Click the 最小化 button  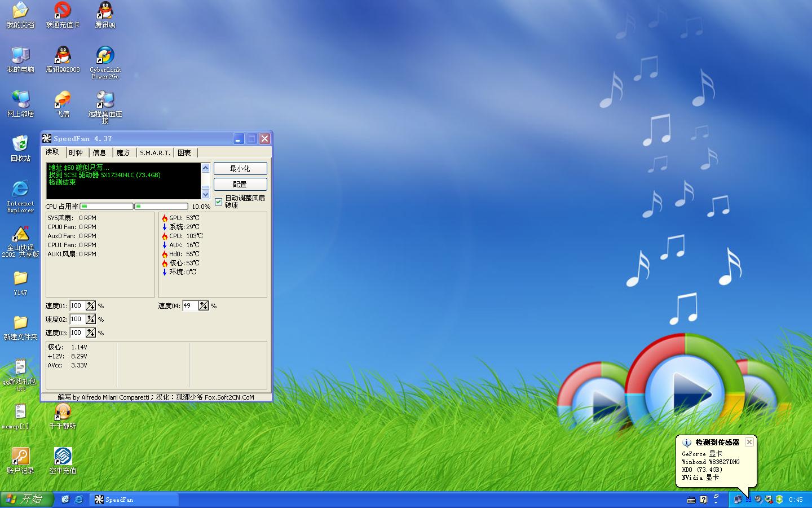point(240,168)
